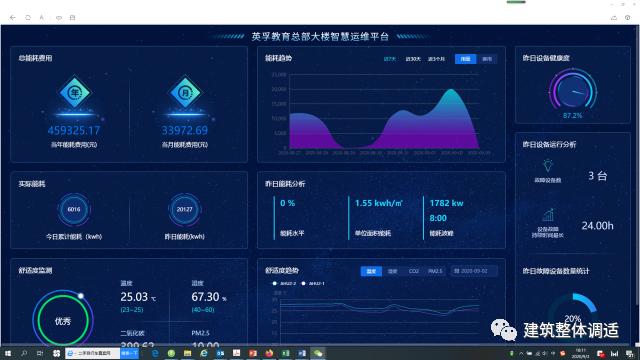
Task: Switch energy trend to 用量 view
Action: click(465, 59)
